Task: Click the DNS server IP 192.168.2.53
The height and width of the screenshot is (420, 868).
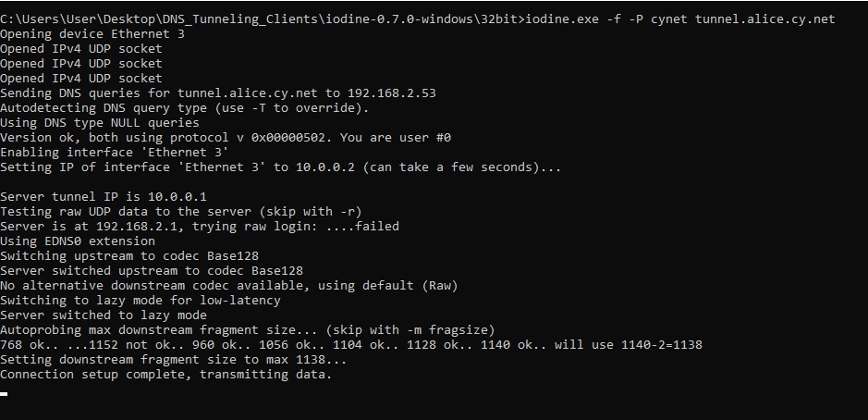Action: pyautogui.click(x=391, y=93)
